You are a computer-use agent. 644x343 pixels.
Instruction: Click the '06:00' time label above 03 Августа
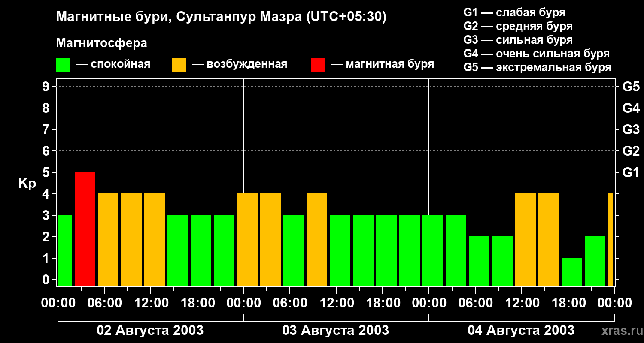(290, 303)
